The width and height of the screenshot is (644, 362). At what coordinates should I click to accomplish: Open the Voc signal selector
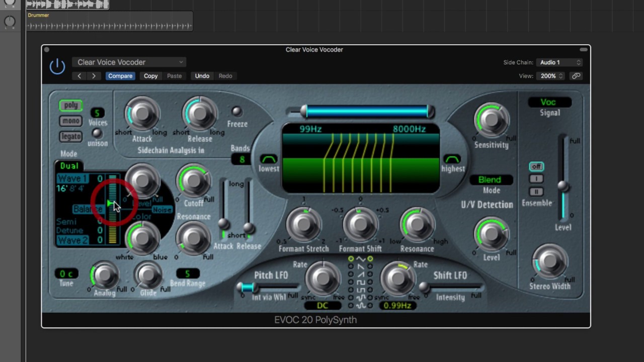[549, 102]
